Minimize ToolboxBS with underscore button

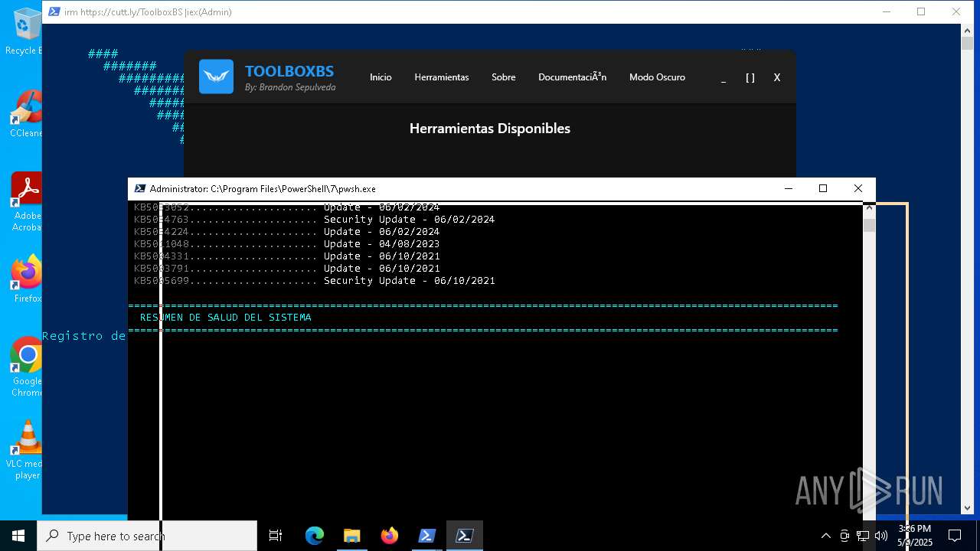(x=724, y=77)
